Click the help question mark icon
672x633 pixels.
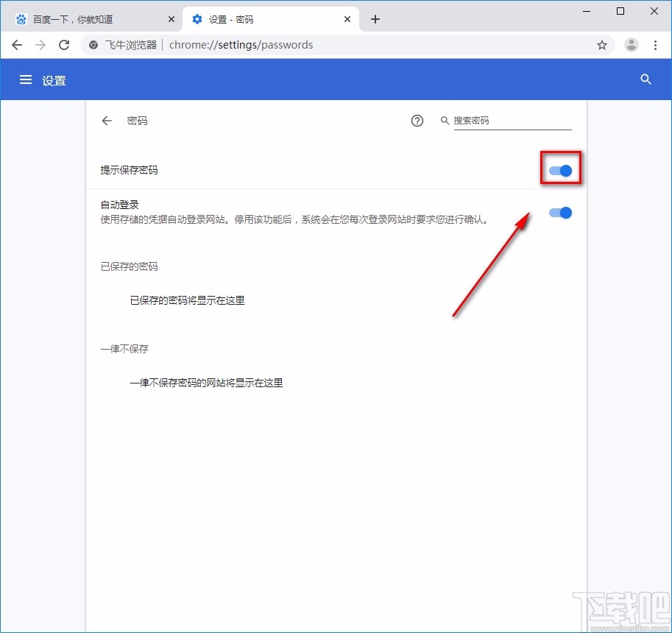coord(417,121)
